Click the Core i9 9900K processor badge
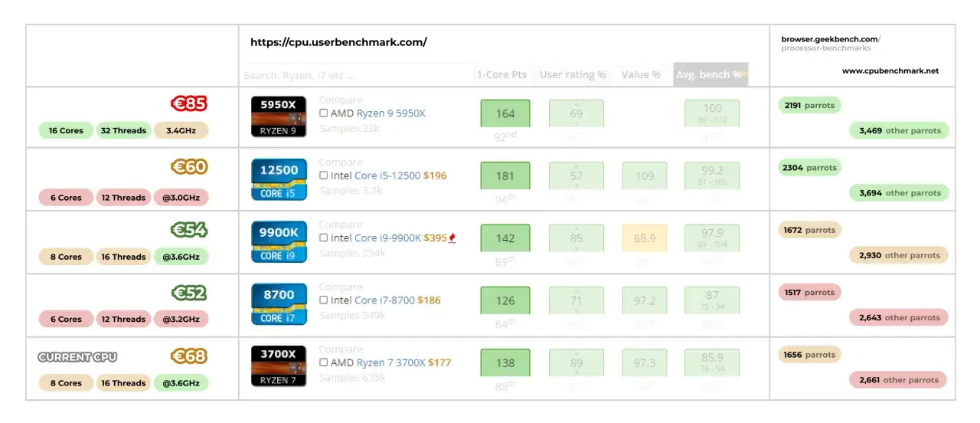Viewport: 980px width, 423px height. click(x=279, y=242)
